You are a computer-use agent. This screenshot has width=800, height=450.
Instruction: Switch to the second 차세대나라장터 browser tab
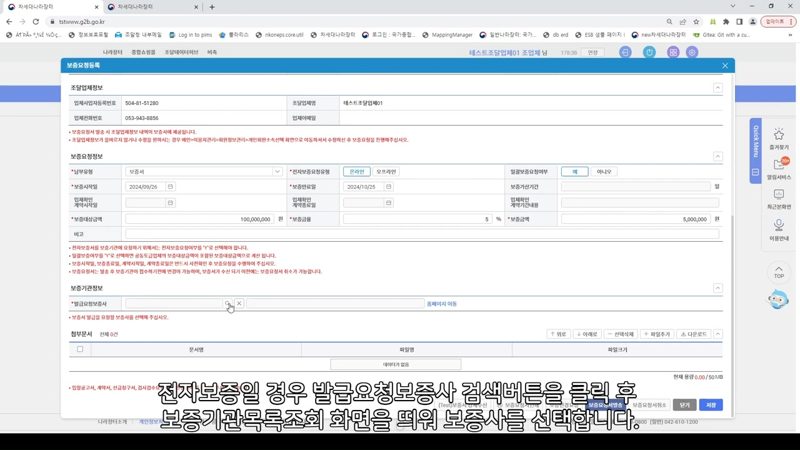153,7
